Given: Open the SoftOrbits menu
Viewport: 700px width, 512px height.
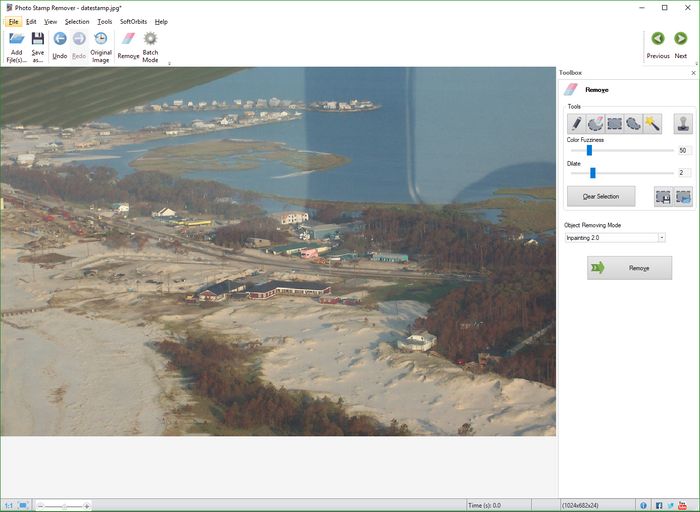Looking at the screenshot, I should coord(134,21).
